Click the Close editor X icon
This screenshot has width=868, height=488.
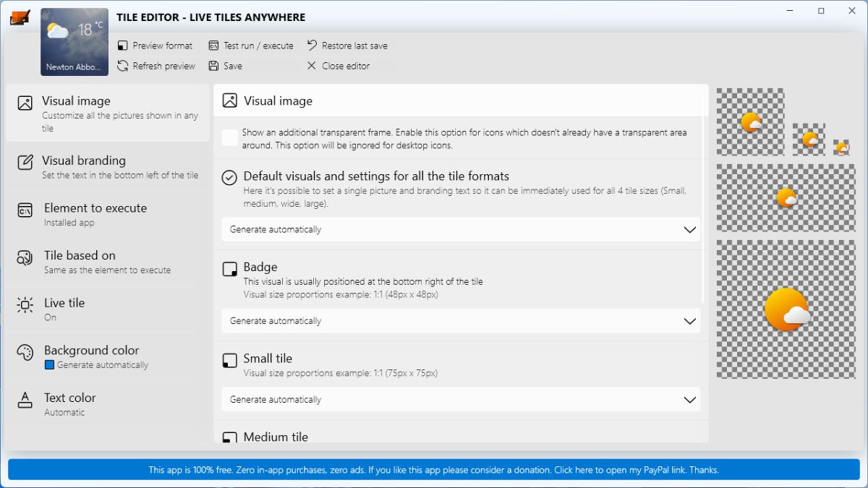point(312,66)
